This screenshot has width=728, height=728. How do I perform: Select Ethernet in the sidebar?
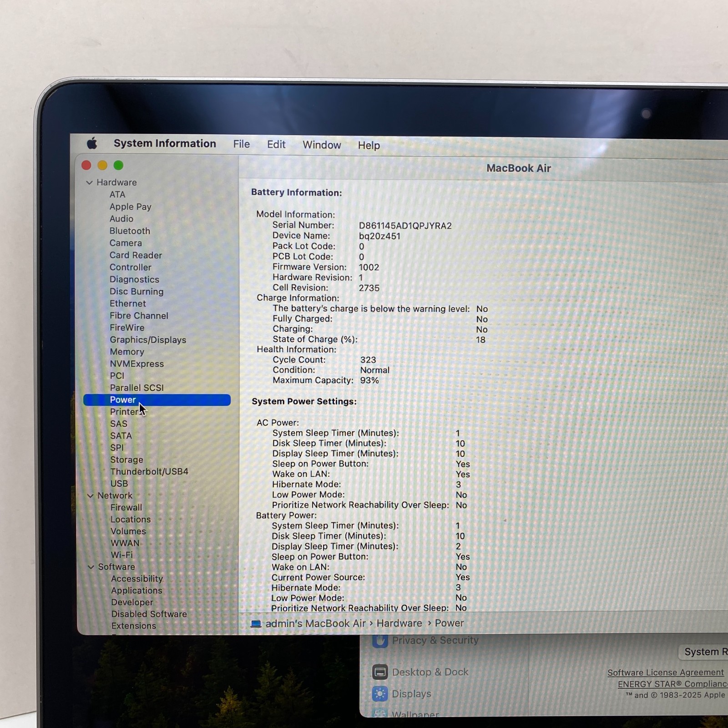(128, 303)
